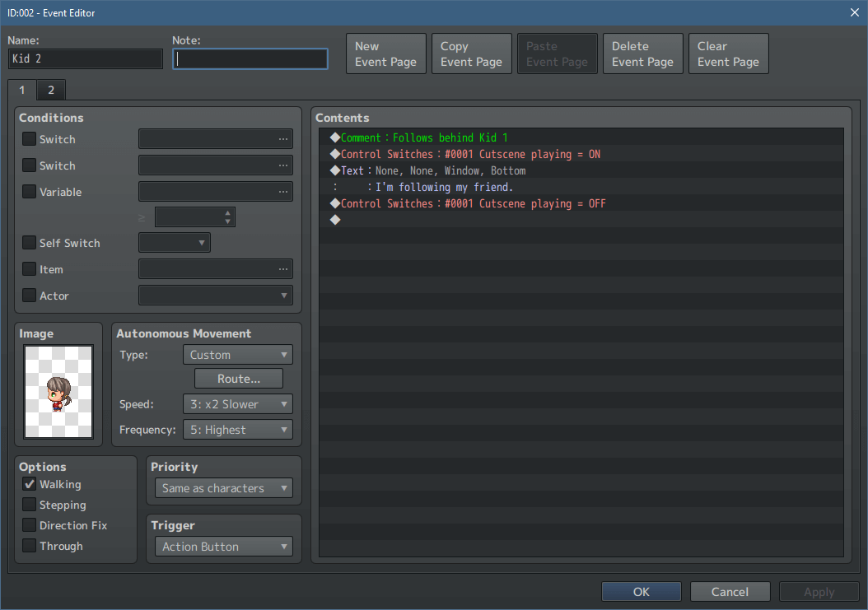Open the Trigger dropdown showing Action Button
Viewport: 868px width, 610px height.
pyautogui.click(x=223, y=546)
